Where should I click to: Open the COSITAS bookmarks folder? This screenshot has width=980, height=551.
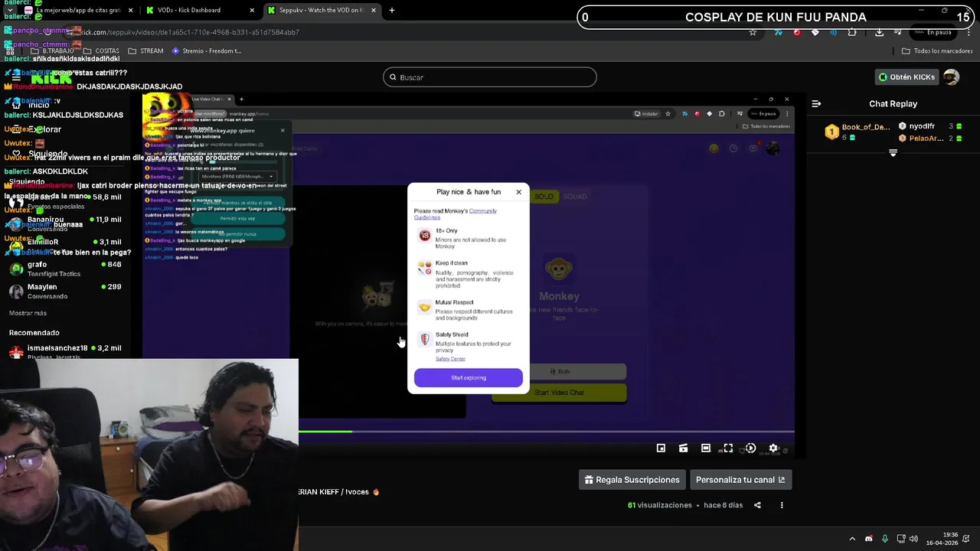click(x=100, y=51)
